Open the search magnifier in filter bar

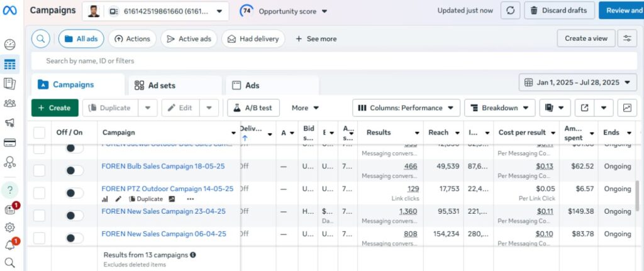pos(40,38)
